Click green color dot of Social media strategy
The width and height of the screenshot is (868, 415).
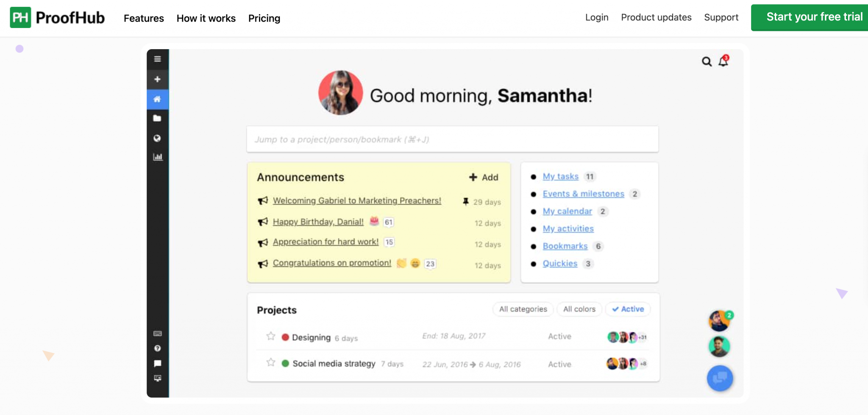click(x=285, y=363)
